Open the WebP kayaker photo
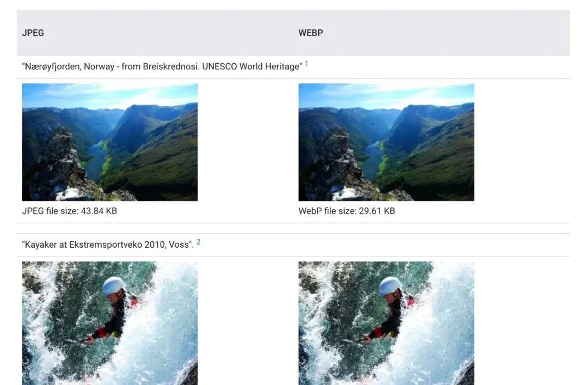 [x=386, y=323]
